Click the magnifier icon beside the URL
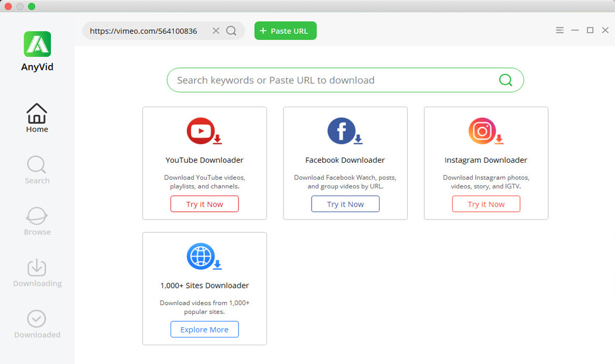This screenshot has height=364, width=615. click(x=231, y=30)
